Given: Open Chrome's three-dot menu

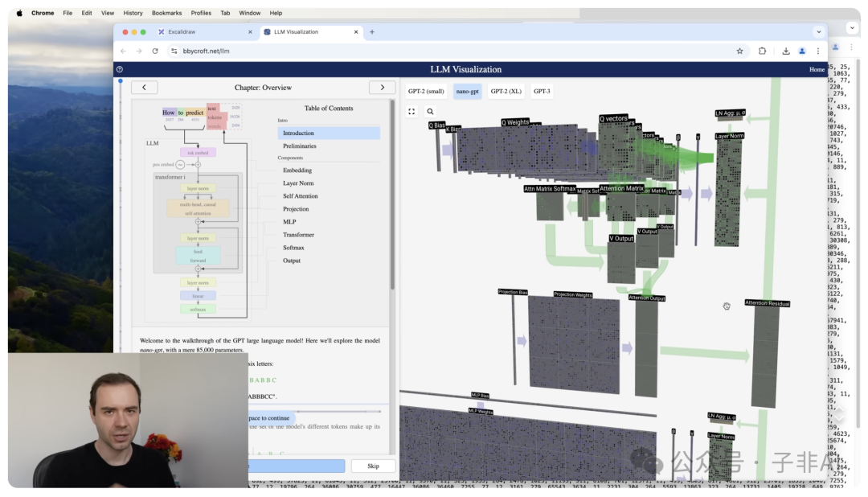Looking at the screenshot, I should 817,51.
